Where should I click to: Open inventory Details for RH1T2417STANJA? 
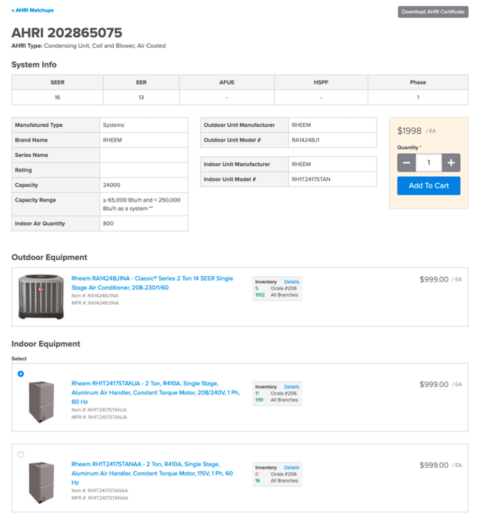pos(291,387)
